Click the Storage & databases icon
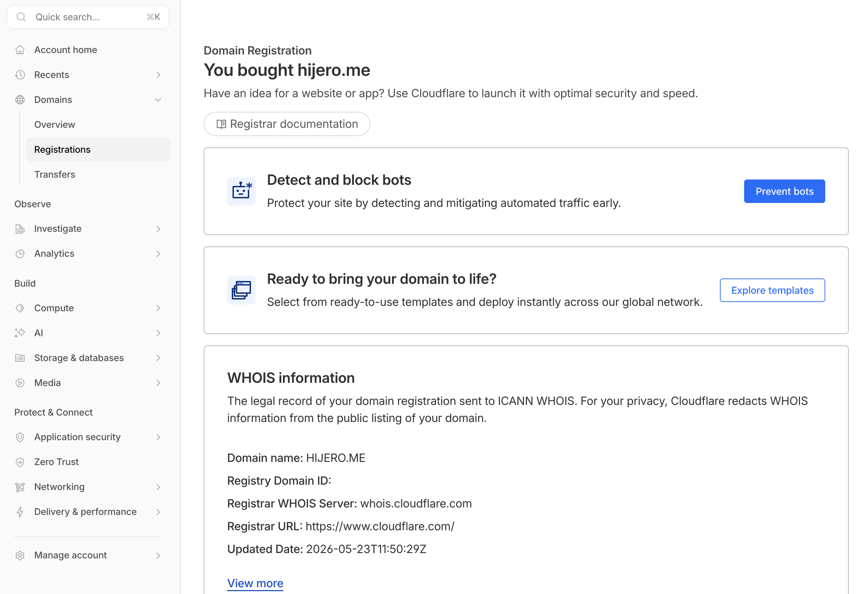868x594 pixels. click(20, 358)
